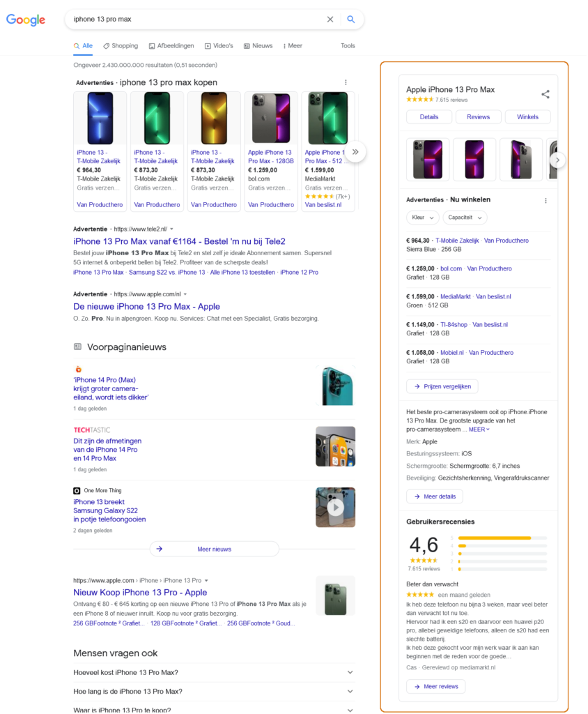Open 'iPhone 13 breekt Samsung Galaxy S22' article
Image resolution: width=588 pixels, height=714 pixels.
pos(109,510)
